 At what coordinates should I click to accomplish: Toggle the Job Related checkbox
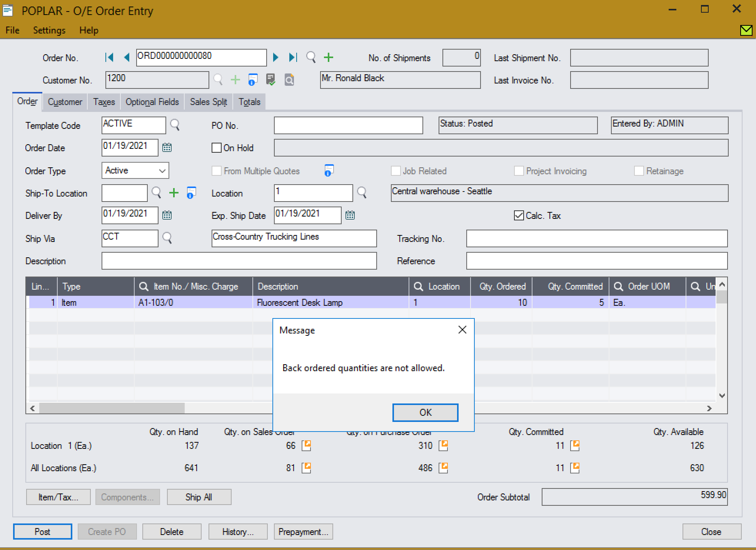[x=396, y=171]
